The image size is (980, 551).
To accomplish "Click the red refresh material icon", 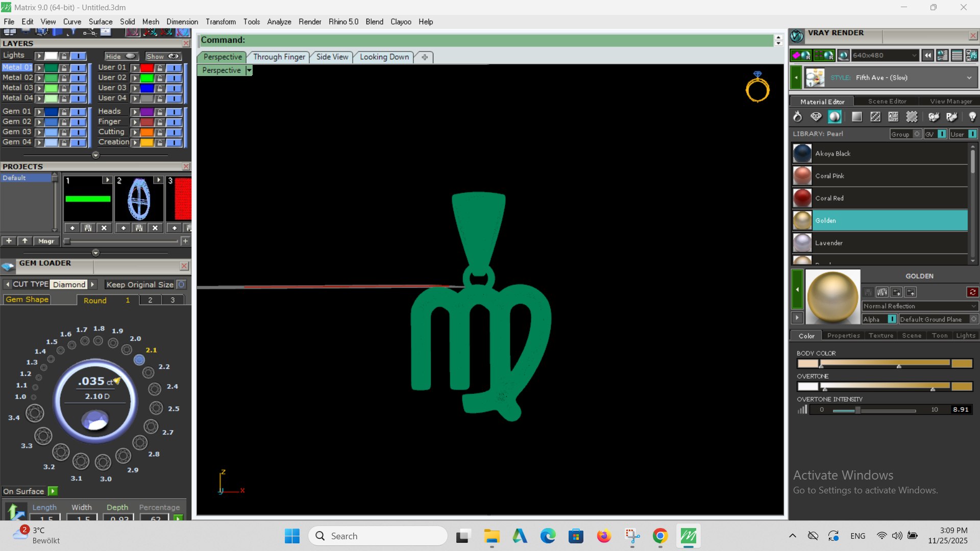I will tap(972, 292).
